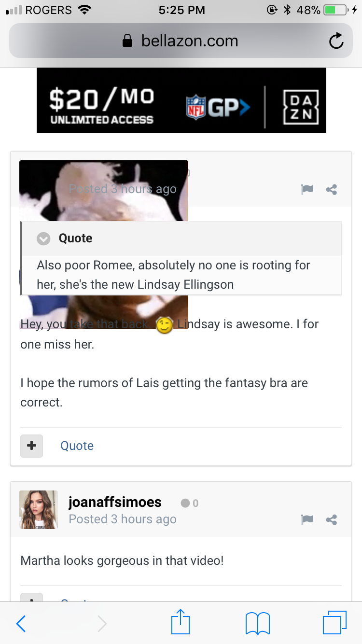Tap the overlapping image on first post
Image resolution: width=362 pixels, height=644 pixels.
tap(104, 191)
